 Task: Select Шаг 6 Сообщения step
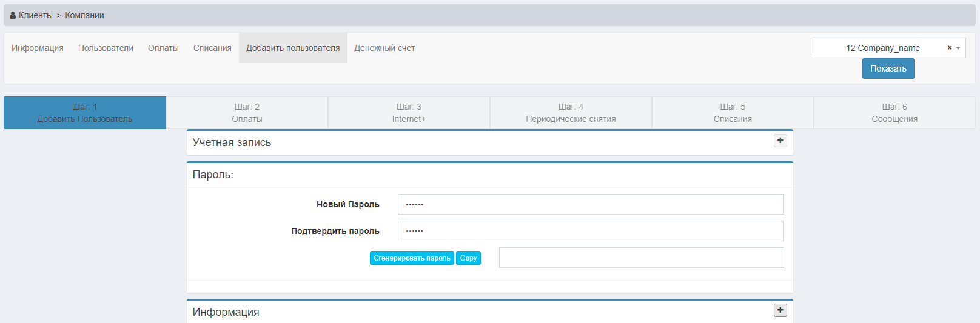coord(894,113)
